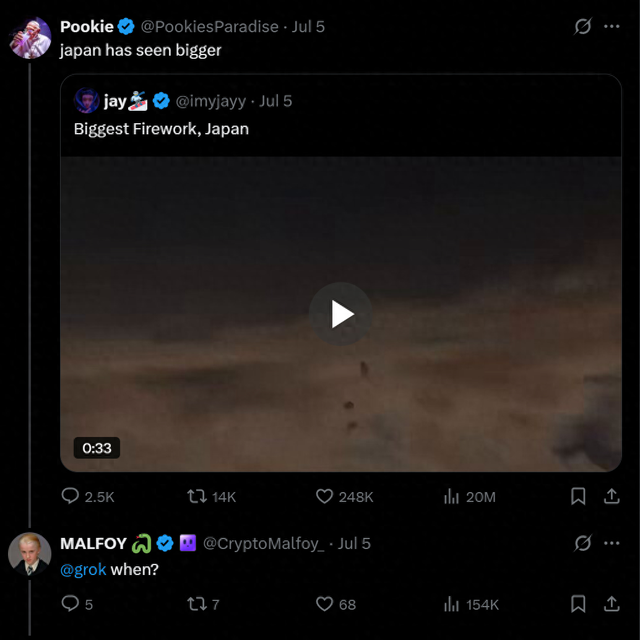This screenshot has width=640, height=640.
Task: Open Pookie's profile avatar
Action: (30, 38)
